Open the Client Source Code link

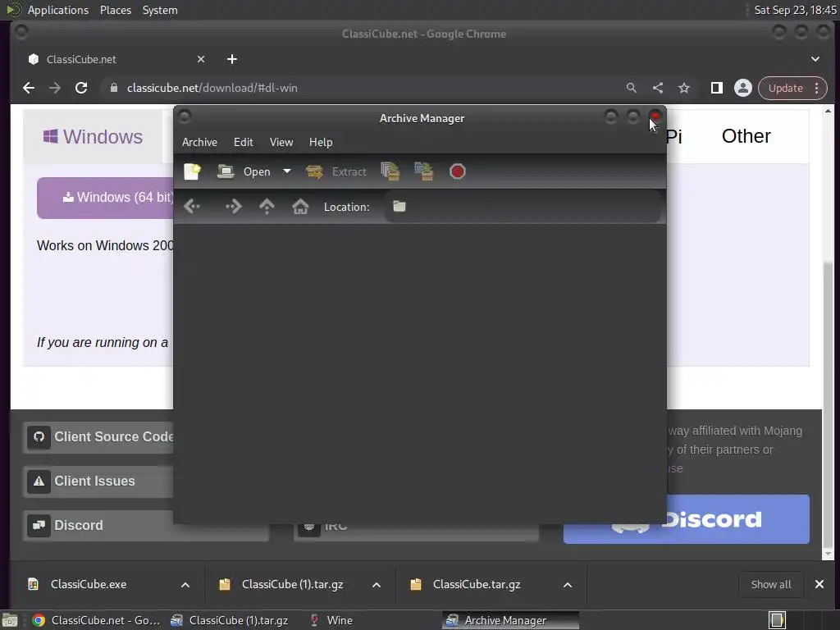point(99,436)
